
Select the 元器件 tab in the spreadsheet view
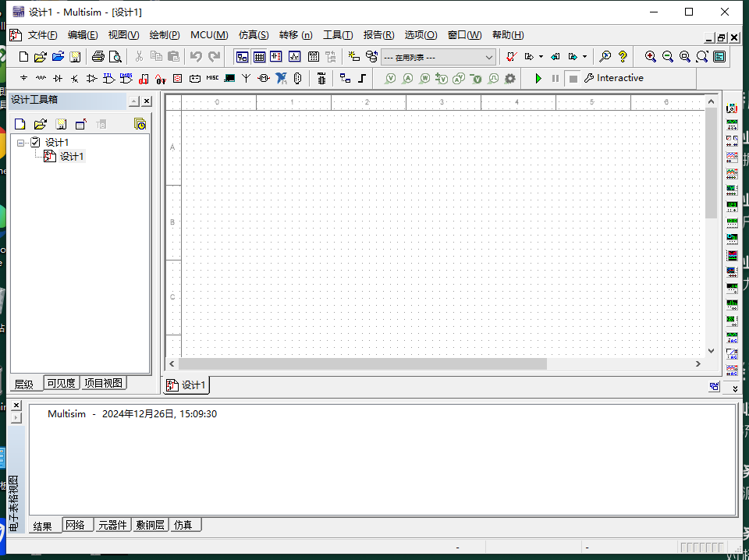pyautogui.click(x=112, y=525)
